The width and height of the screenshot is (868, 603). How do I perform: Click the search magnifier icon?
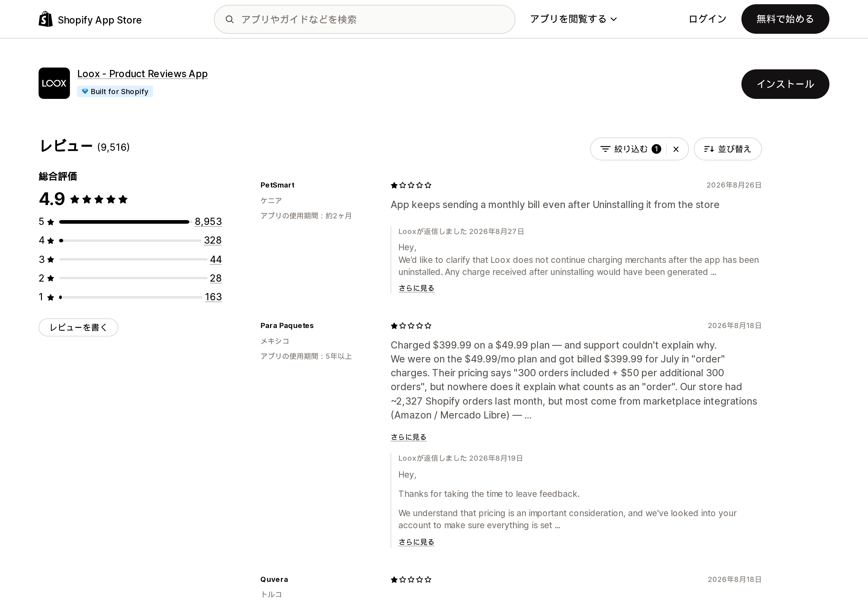click(229, 19)
